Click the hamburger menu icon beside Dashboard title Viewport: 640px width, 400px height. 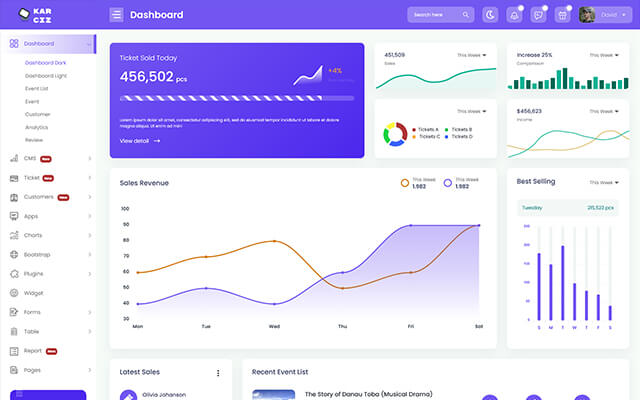[x=117, y=15]
